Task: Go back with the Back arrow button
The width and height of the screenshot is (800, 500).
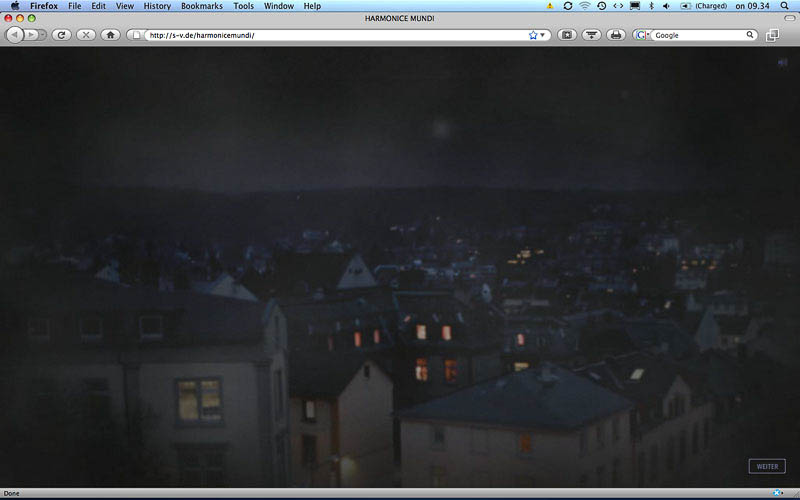Action: click(x=15, y=35)
